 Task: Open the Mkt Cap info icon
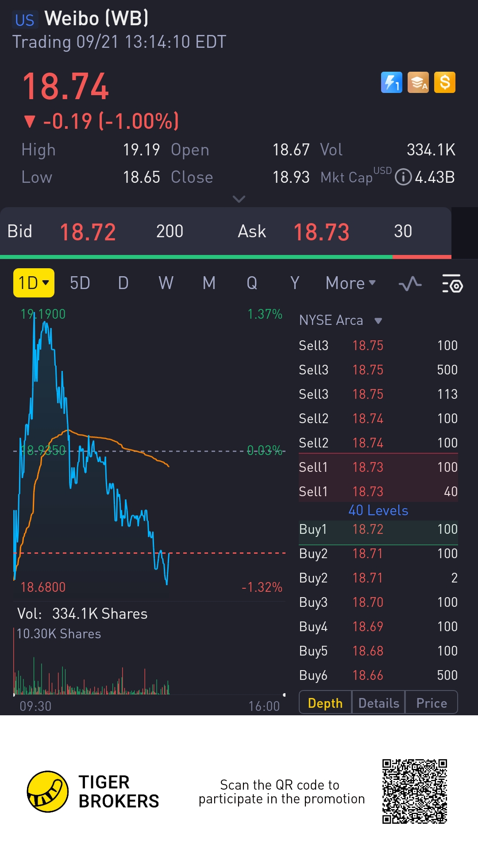click(403, 177)
